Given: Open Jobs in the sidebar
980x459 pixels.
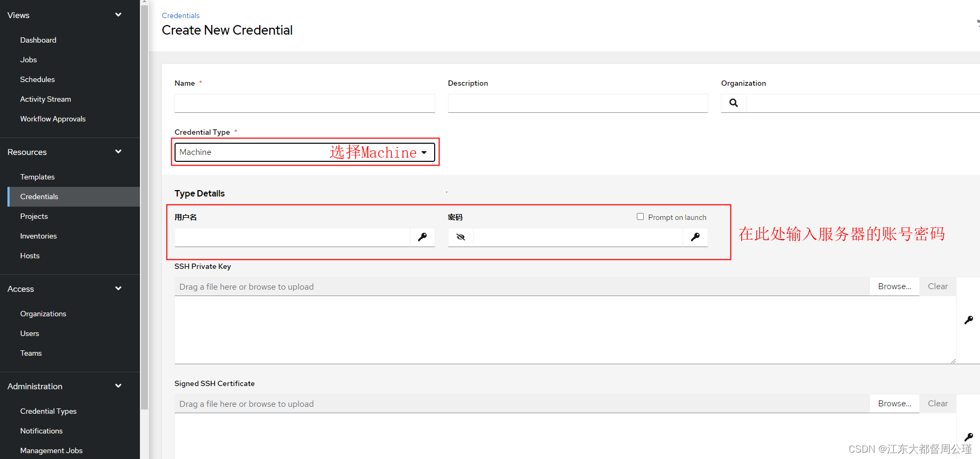Looking at the screenshot, I should 29,60.
